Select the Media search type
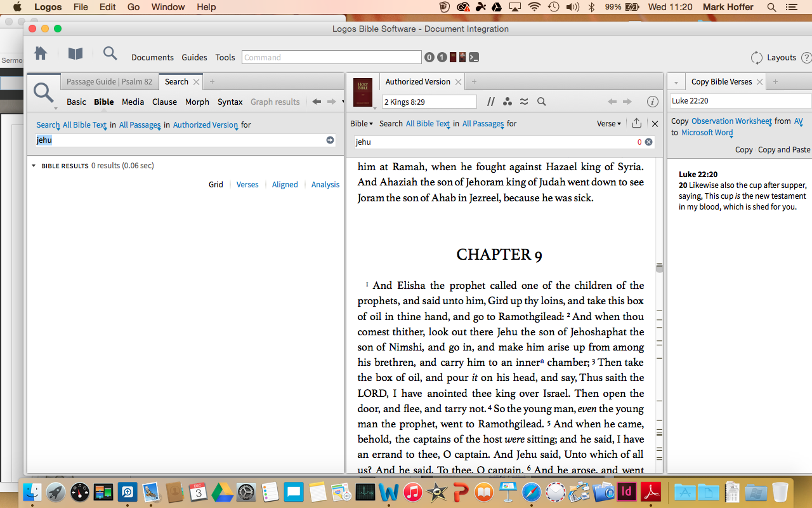 click(133, 102)
